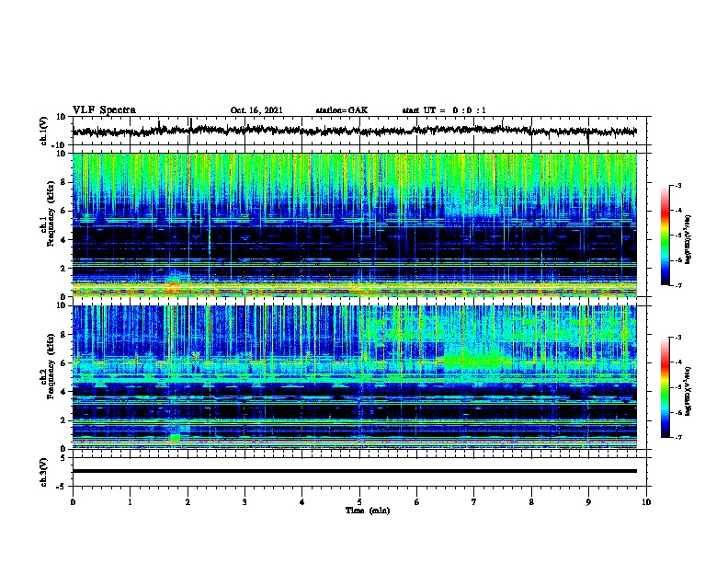Click time axis tick label "6"
The image size is (728, 563).
(417, 502)
